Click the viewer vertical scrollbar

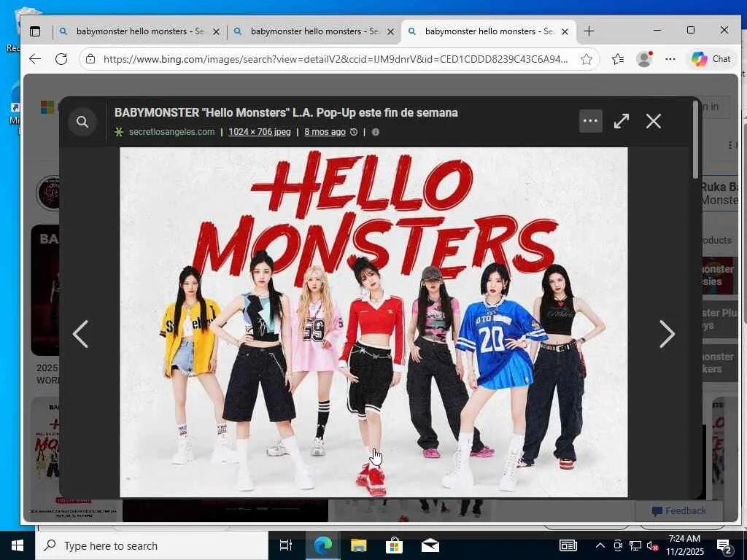pyautogui.click(x=695, y=141)
